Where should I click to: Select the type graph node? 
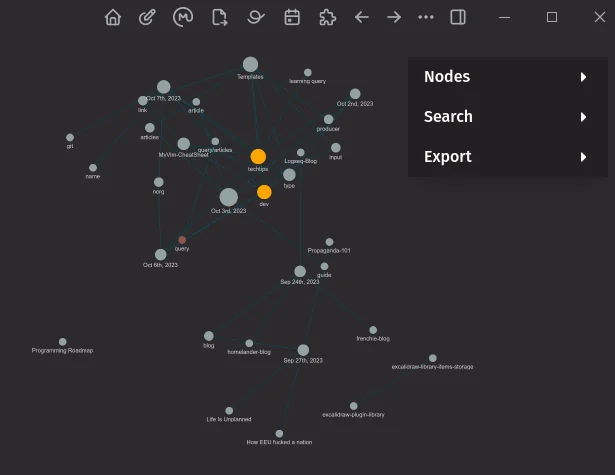click(289, 175)
